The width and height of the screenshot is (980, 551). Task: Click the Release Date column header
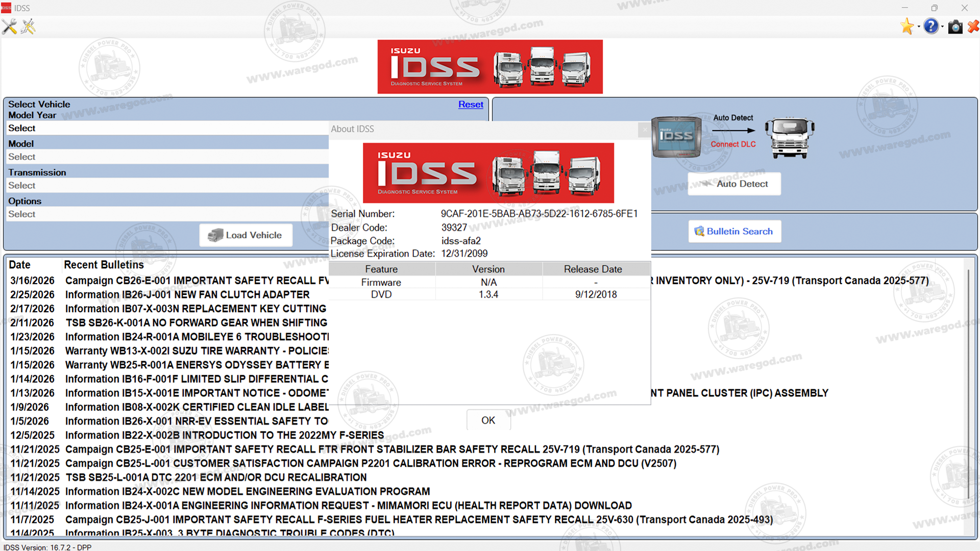click(x=596, y=269)
